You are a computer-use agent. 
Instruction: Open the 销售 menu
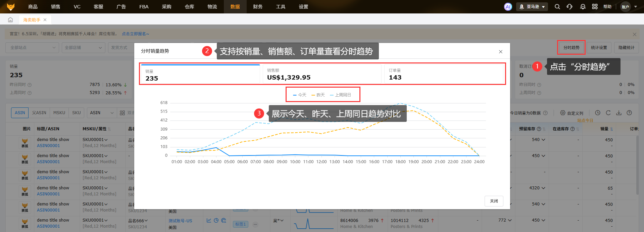click(56, 7)
